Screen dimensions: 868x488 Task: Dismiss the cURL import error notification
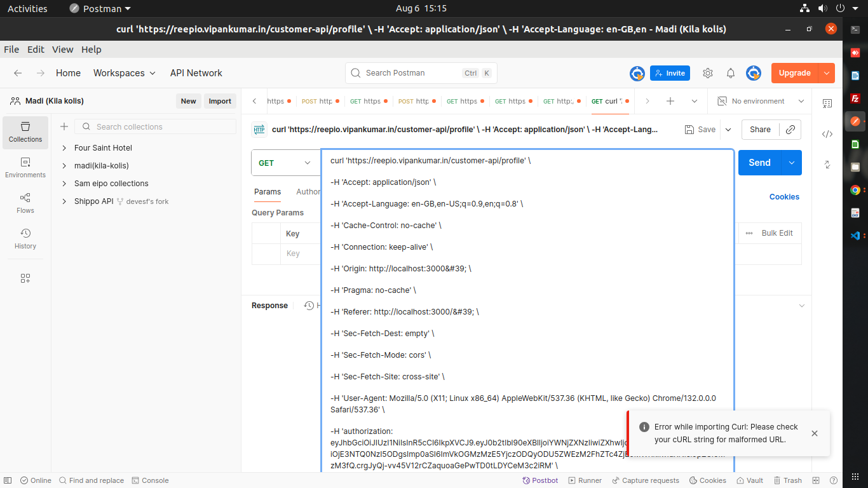815,433
